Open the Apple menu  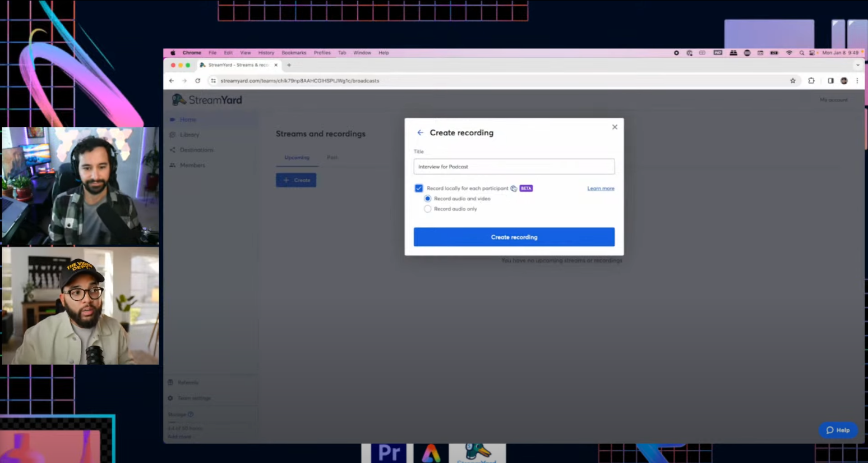pyautogui.click(x=173, y=53)
